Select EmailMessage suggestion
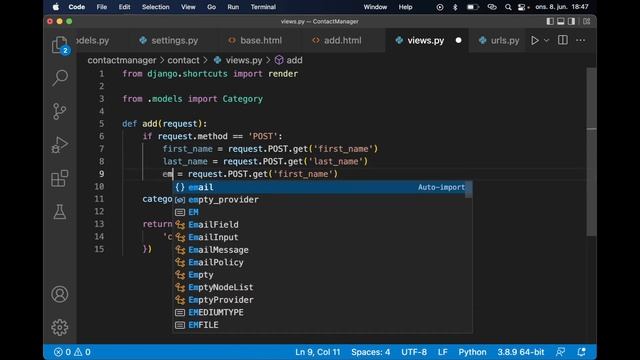Viewport: 640px width, 360px height. pyautogui.click(x=322, y=250)
